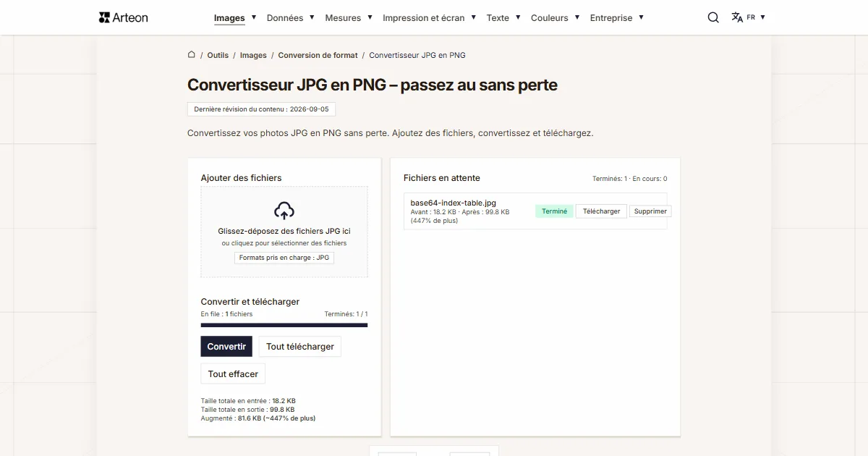Expand the arrow beside Impression et écran

coord(473,17)
